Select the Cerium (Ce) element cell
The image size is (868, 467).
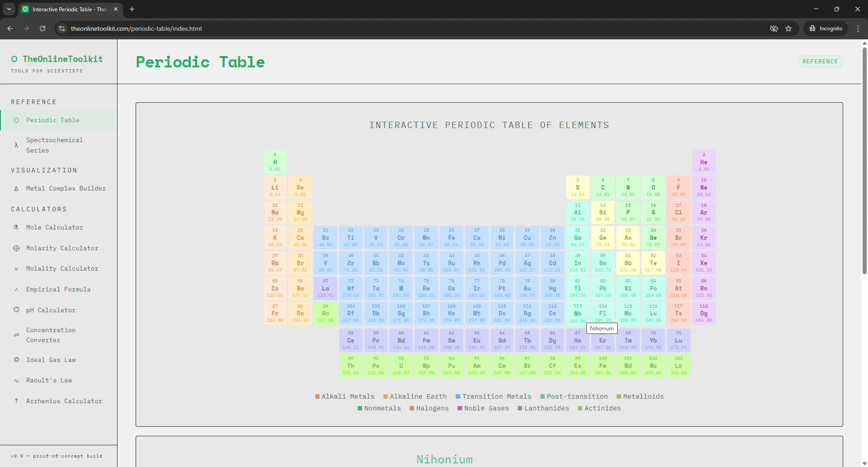[x=350, y=340]
